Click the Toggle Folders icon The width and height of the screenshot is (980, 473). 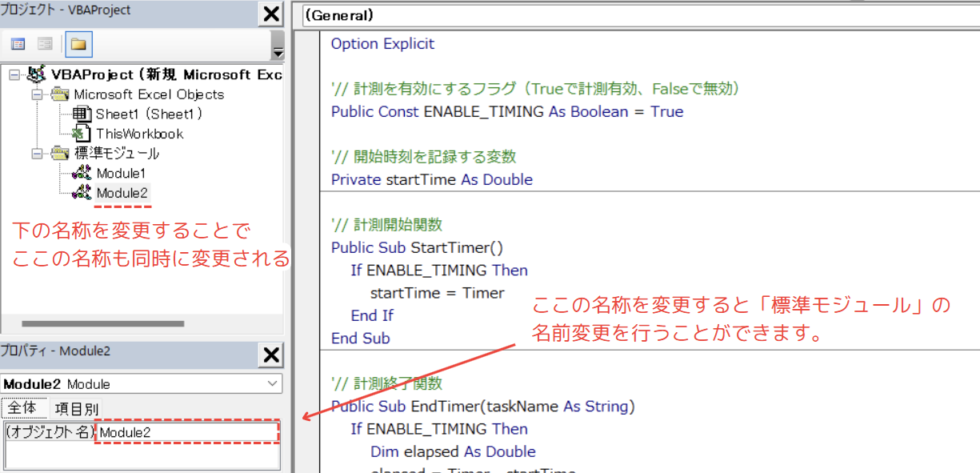(77, 42)
